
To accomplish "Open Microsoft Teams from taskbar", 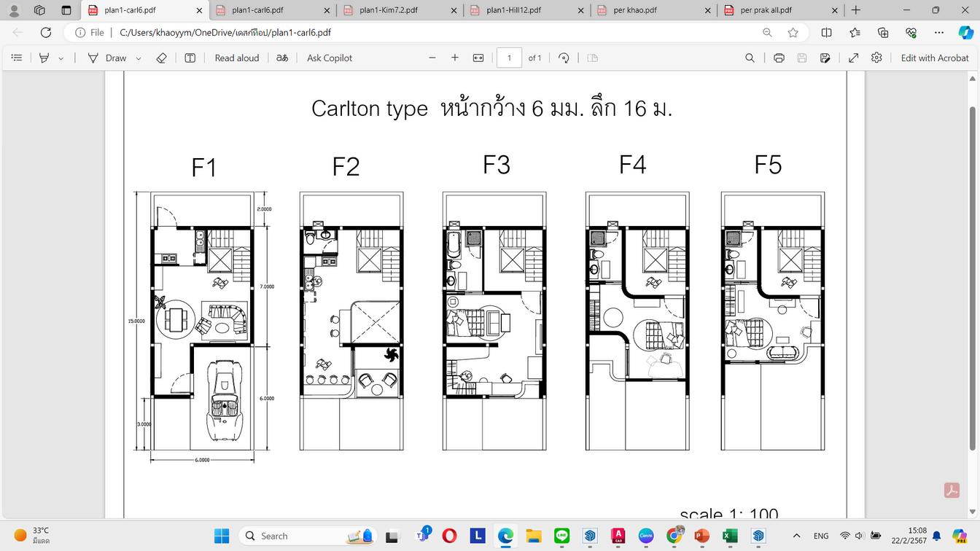I will click(x=423, y=536).
